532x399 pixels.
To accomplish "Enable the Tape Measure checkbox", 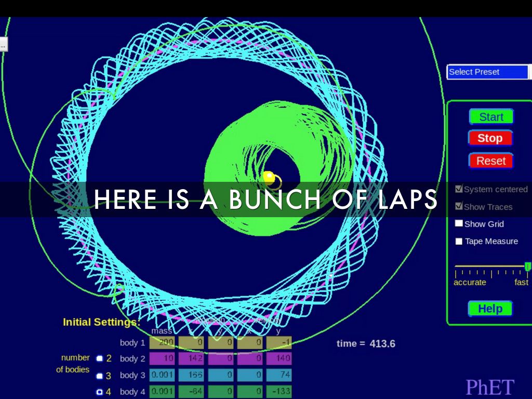I will [x=459, y=241].
